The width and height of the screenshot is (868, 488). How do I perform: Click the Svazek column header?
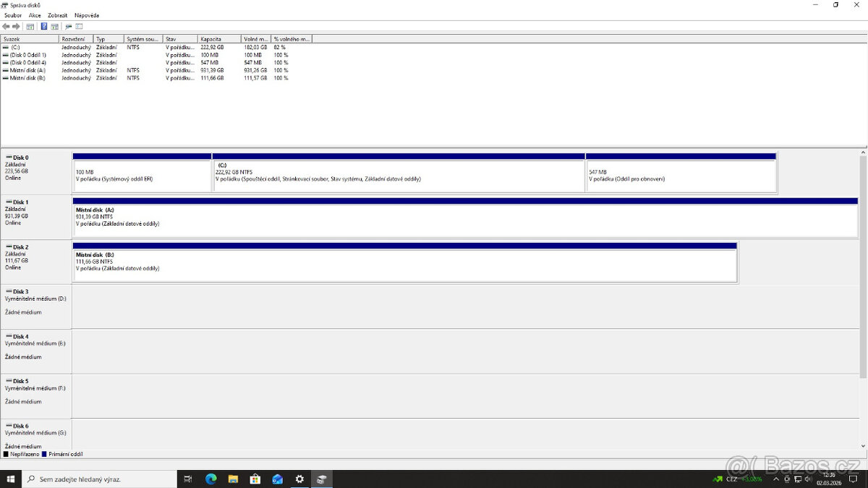point(29,39)
